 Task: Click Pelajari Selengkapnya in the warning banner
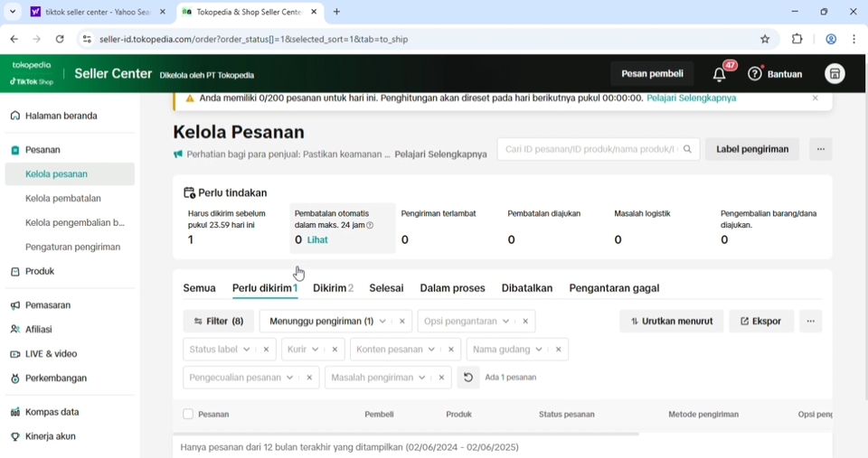click(692, 98)
